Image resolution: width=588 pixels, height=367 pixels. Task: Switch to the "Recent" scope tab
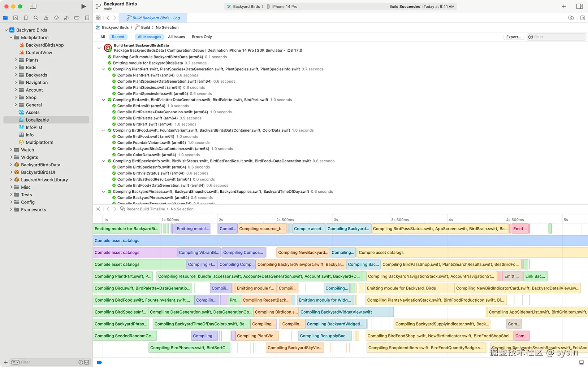click(x=118, y=36)
